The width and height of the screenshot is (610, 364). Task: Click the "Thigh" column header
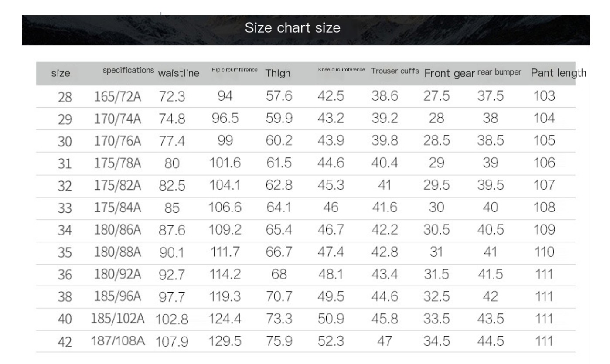pyautogui.click(x=278, y=73)
